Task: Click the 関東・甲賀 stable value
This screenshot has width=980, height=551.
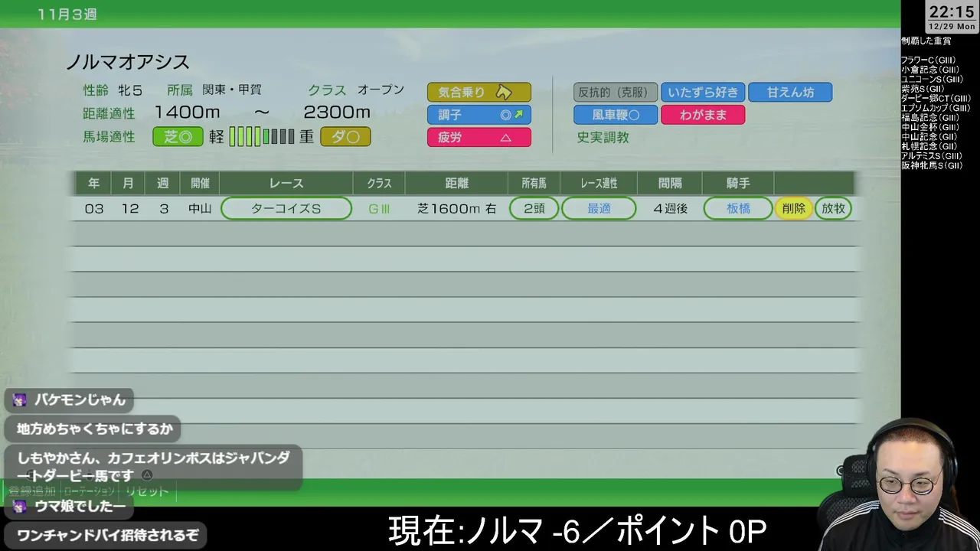Action: click(x=232, y=90)
